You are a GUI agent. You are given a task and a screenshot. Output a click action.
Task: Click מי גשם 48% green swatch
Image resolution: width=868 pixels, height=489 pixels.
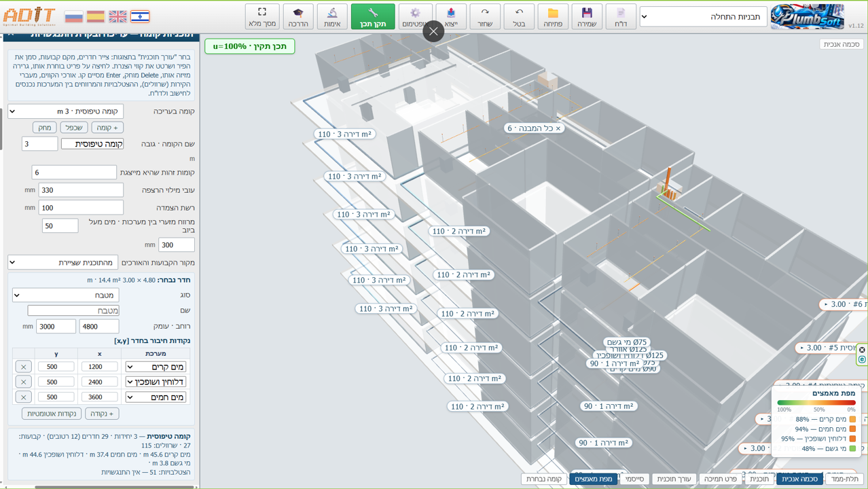pos(852,448)
